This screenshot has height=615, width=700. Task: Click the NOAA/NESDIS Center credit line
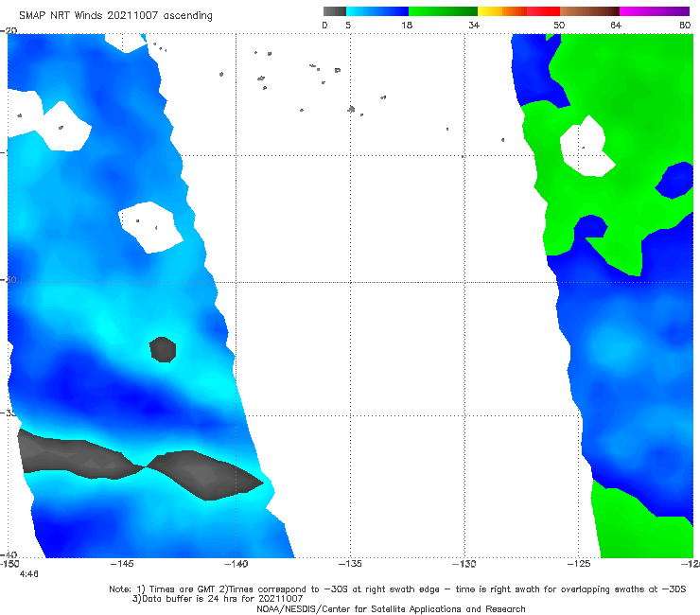point(391,608)
